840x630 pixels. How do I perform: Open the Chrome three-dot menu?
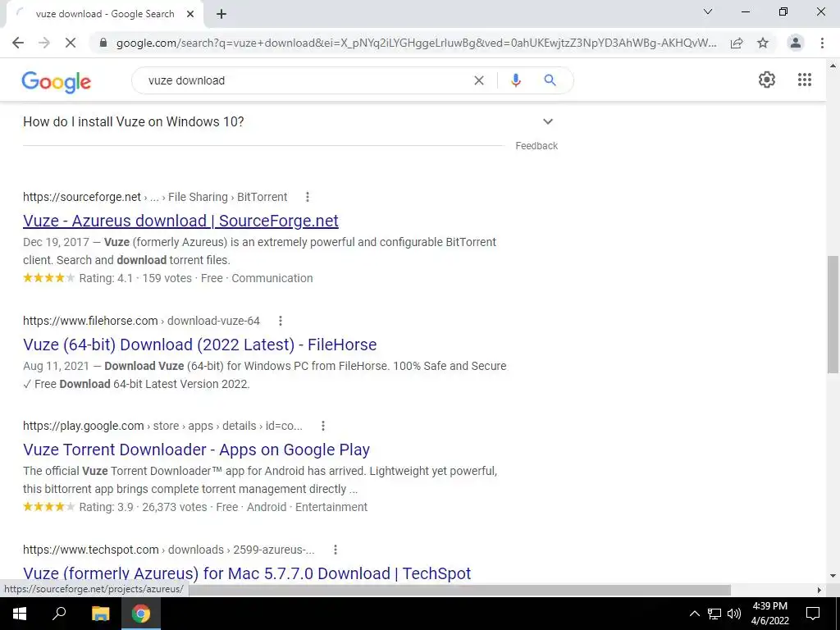(x=822, y=43)
